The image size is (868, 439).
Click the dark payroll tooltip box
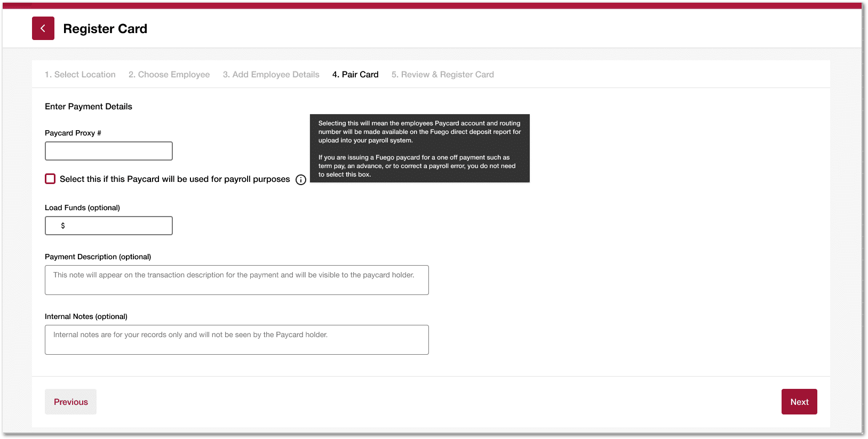[x=420, y=148]
